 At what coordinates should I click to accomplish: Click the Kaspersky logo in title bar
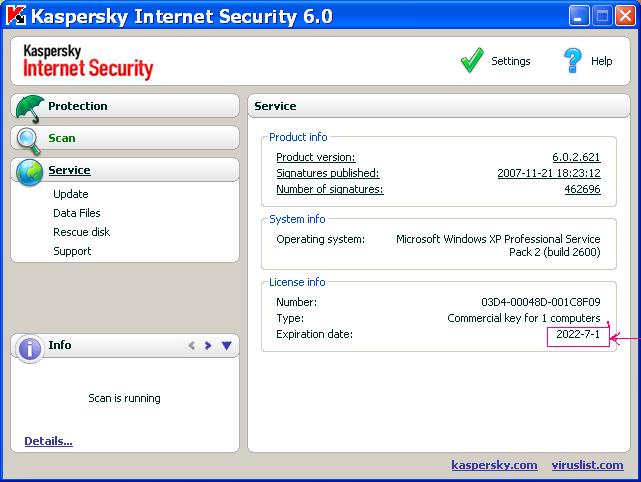(x=15, y=17)
